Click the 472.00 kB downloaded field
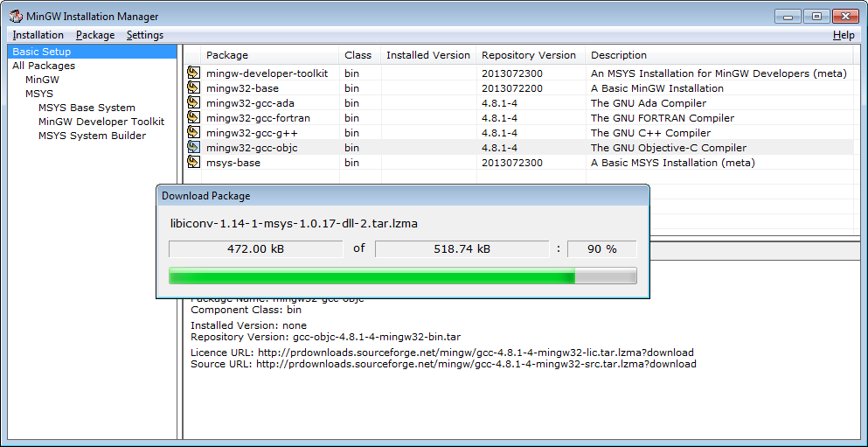The image size is (868, 447). coord(256,249)
